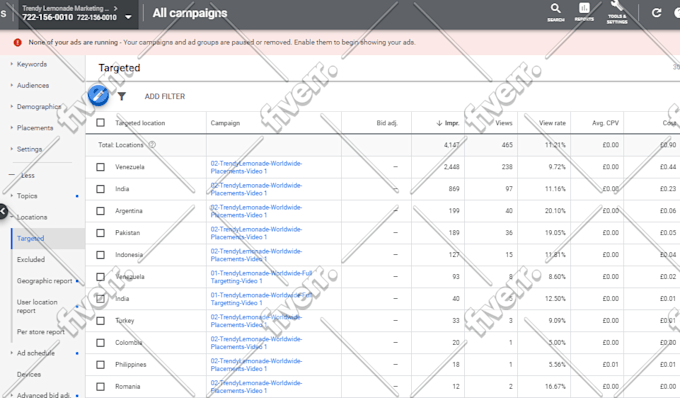Sort by Views column header
This screenshot has width=680, height=398.
pyautogui.click(x=504, y=123)
